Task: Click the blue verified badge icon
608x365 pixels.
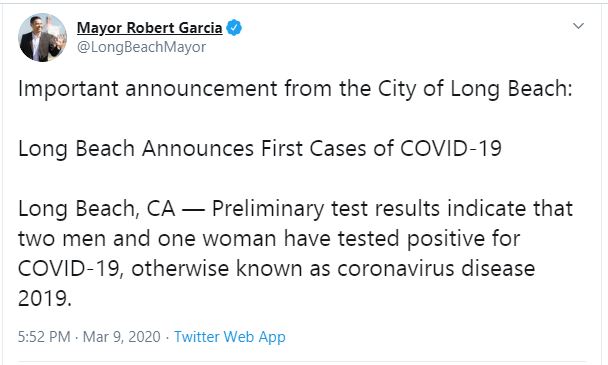Action: point(234,28)
